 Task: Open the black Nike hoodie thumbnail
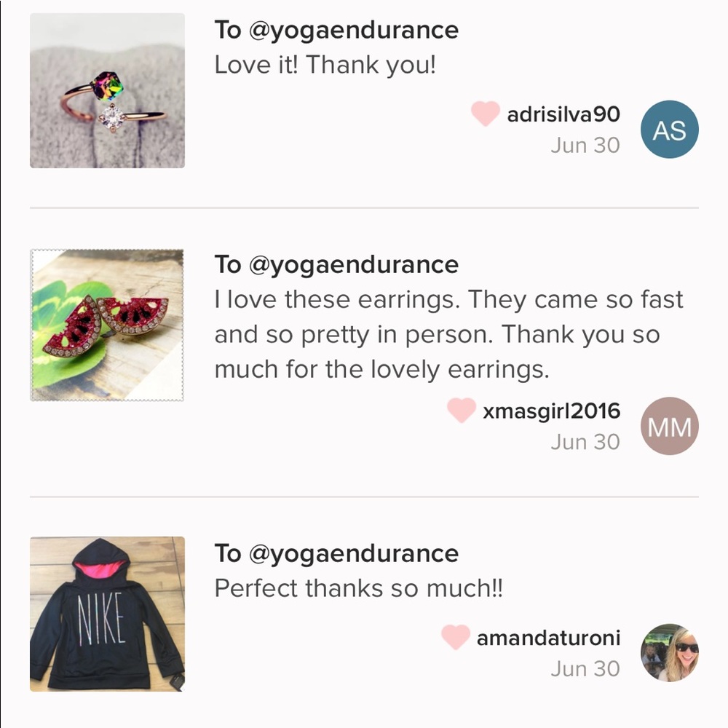tap(107, 614)
